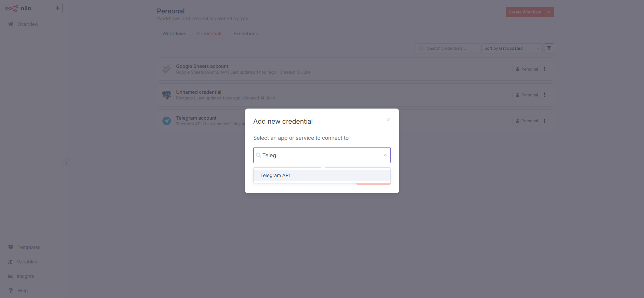Screen dimensions: 644x298
Task: Switch to the Executions tab
Action: (x=246, y=34)
